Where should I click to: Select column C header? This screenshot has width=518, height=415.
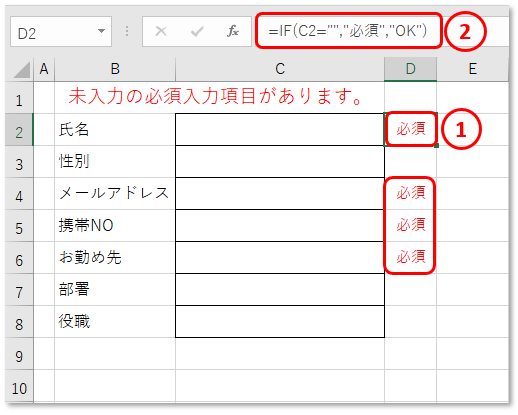[280, 69]
